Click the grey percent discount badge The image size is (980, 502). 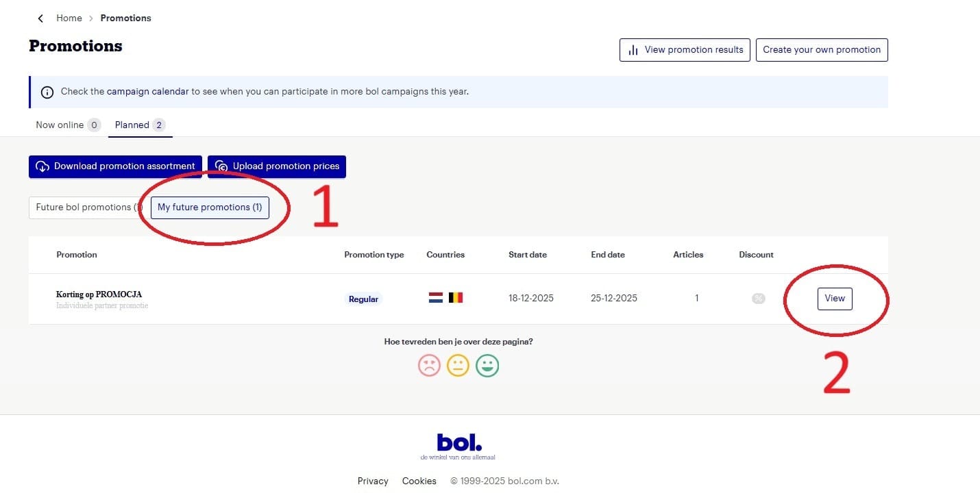(x=758, y=299)
